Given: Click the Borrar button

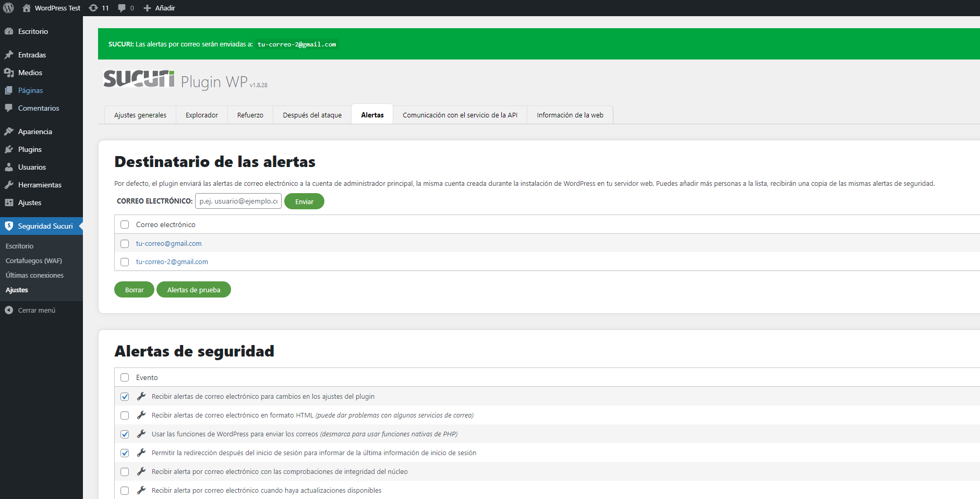Looking at the screenshot, I should [x=134, y=290].
